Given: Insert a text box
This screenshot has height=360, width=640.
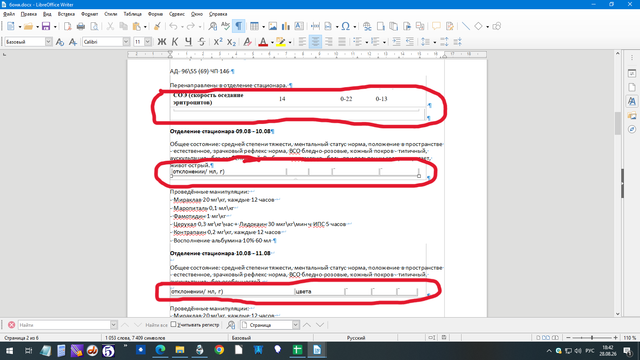Looking at the screenshot, I should click(x=299, y=27).
